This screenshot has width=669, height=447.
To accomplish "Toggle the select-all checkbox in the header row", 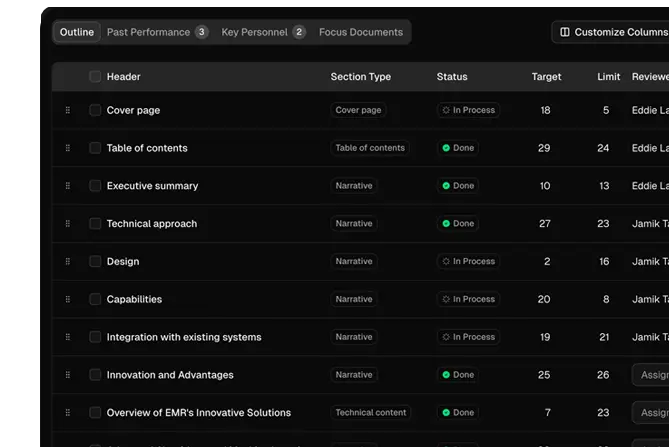I will pyautogui.click(x=95, y=77).
